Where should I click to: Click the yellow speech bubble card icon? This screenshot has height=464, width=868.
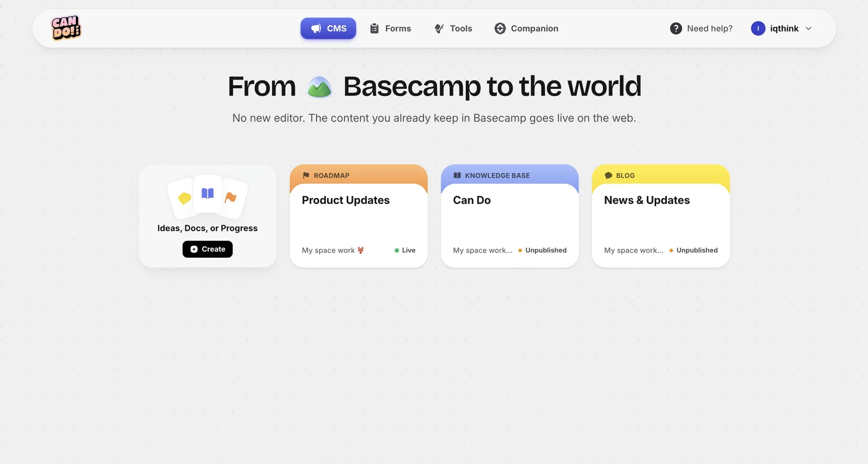184,198
